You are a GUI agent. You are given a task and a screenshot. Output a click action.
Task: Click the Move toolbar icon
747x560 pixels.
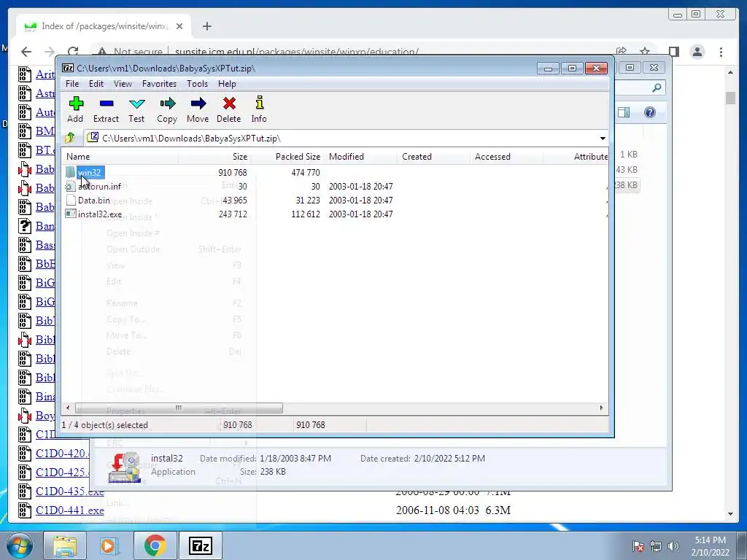click(198, 109)
